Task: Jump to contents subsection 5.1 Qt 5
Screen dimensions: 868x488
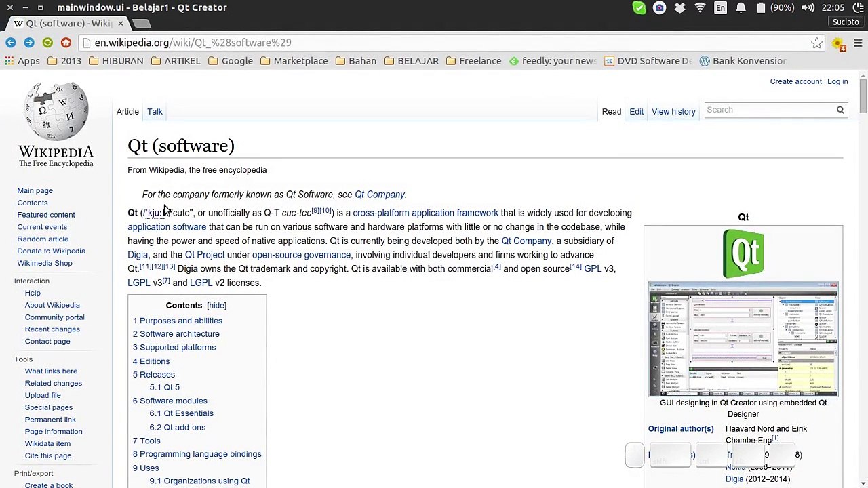Action: point(164,388)
